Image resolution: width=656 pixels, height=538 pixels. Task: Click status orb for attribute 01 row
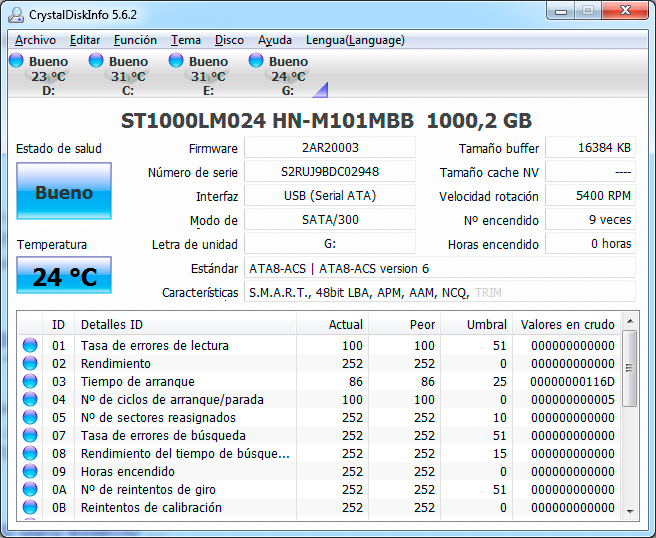click(30, 345)
